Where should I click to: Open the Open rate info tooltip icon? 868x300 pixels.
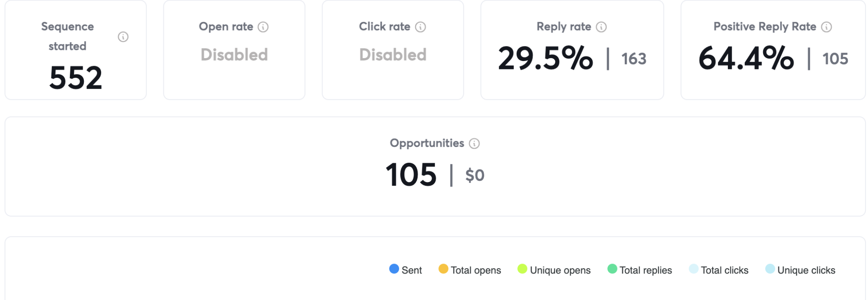(263, 27)
